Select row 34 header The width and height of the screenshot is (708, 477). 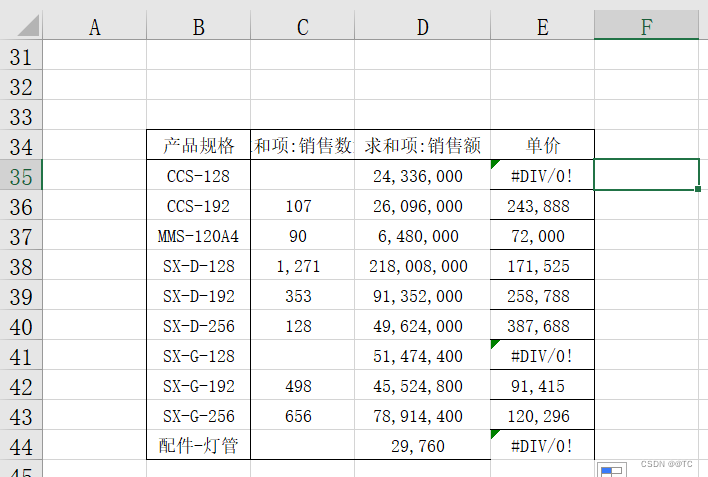pos(21,147)
